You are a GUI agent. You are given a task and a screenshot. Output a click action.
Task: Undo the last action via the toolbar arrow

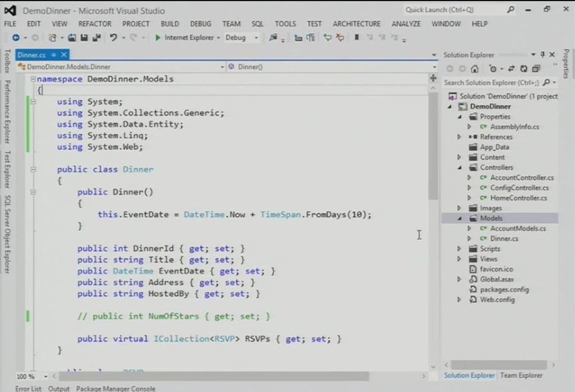113,38
